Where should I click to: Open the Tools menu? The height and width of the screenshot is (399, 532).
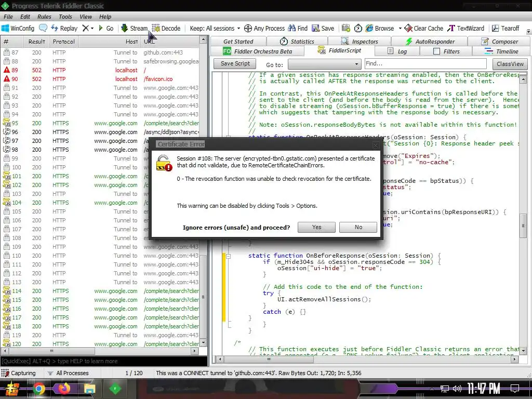point(65,17)
